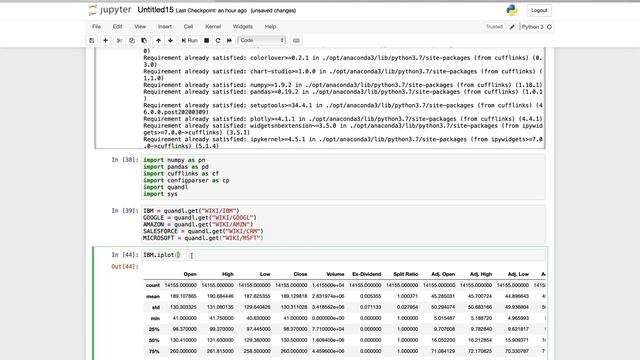
Task: Log out with the Logout button
Action: click(539, 10)
